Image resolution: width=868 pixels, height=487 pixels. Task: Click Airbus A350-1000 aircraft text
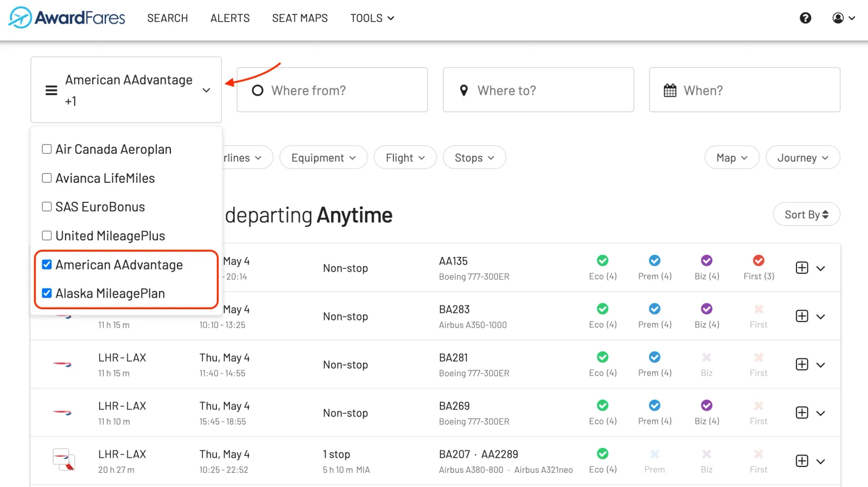coord(473,325)
